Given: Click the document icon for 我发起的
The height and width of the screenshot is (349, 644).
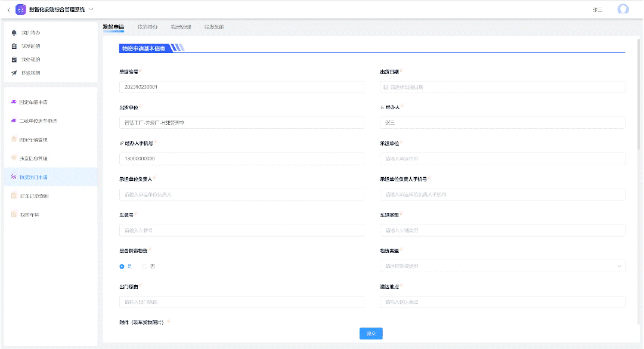Looking at the screenshot, I should tap(14, 46).
